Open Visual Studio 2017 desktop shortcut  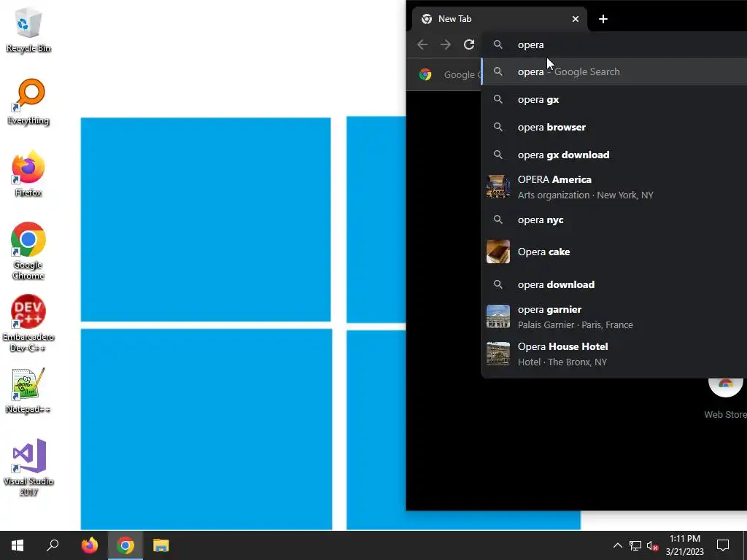pyautogui.click(x=28, y=467)
